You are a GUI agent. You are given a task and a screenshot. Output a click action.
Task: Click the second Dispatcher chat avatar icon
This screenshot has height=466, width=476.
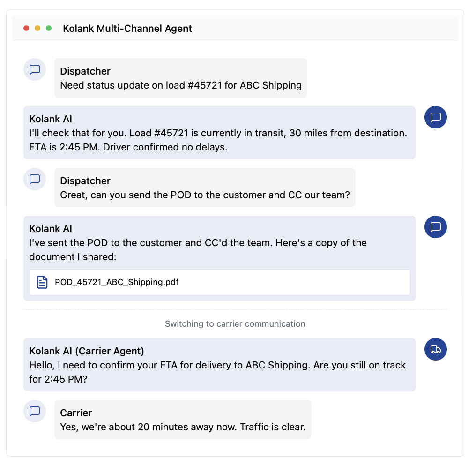tap(35, 179)
